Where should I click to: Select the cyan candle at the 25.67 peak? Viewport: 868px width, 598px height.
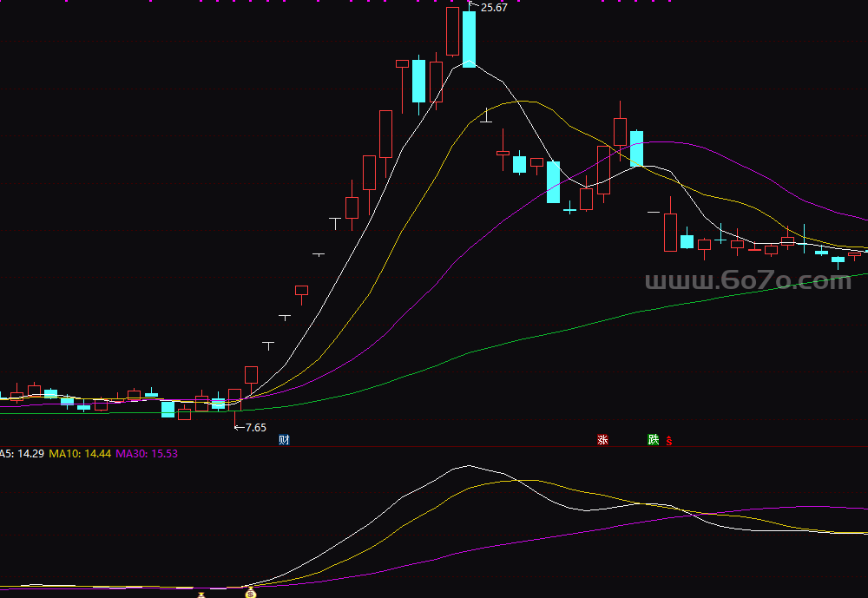click(x=469, y=39)
